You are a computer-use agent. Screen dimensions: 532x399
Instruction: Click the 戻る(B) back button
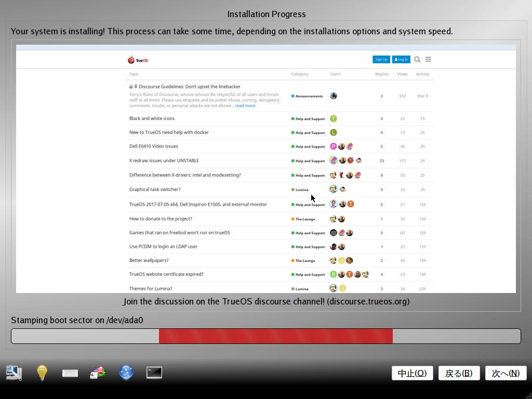point(459,373)
